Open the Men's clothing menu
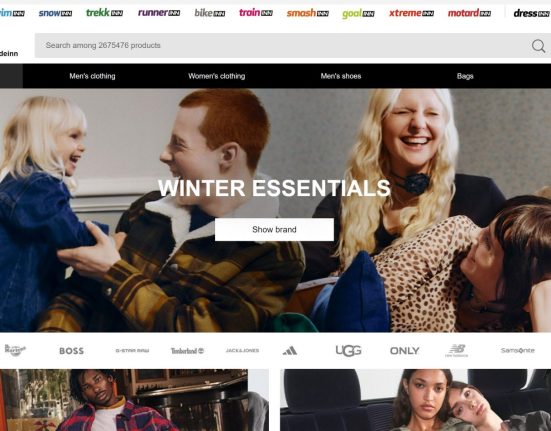Viewport: 551px width, 431px height. tap(92, 76)
